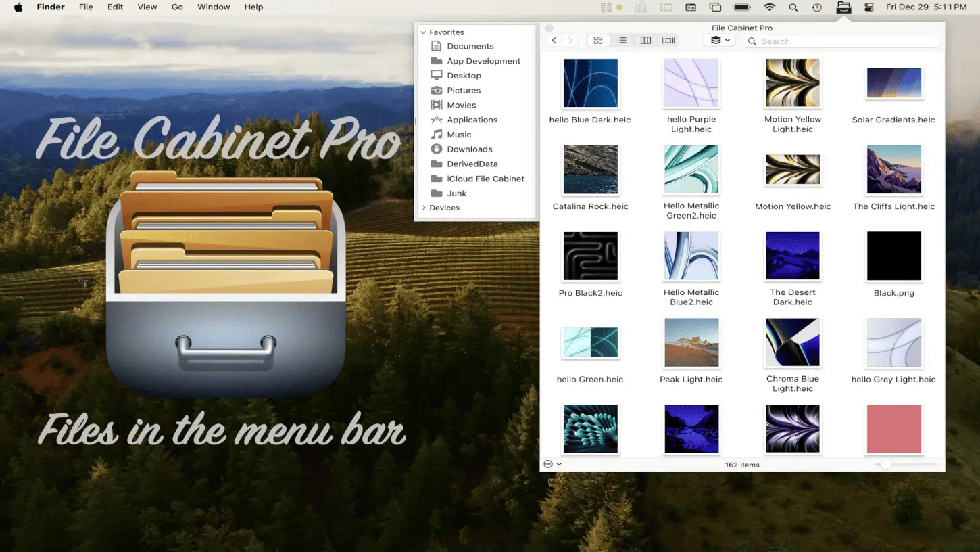Image resolution: width=980 pixels, height=552 pixels.
Task: Select Catalina Rock.heic thumbnail
Action: [x=590, y=170]
